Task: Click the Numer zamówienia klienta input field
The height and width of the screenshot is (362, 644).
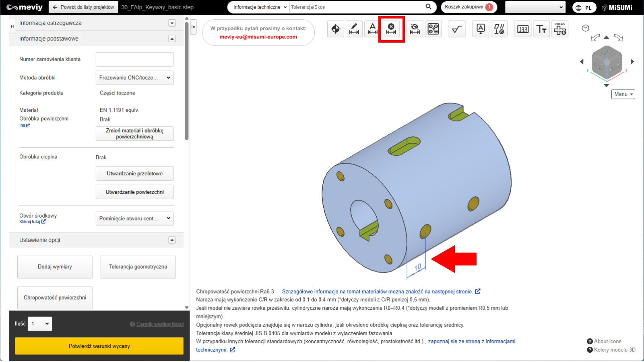Action: coord(134,59)
